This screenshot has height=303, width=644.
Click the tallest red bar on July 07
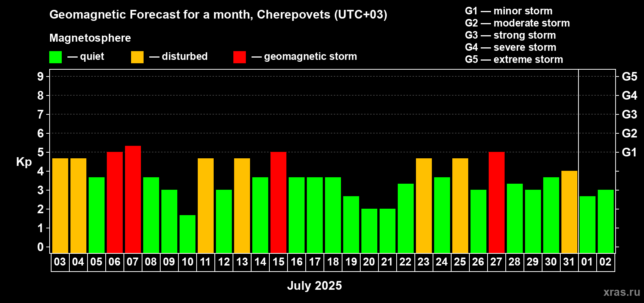(133, 199)
